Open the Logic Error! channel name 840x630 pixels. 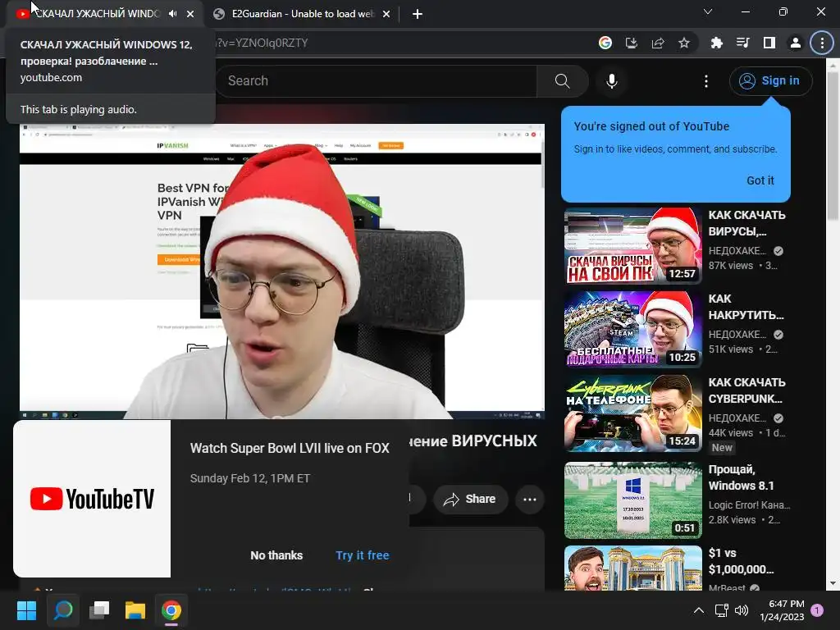[749, 504]
